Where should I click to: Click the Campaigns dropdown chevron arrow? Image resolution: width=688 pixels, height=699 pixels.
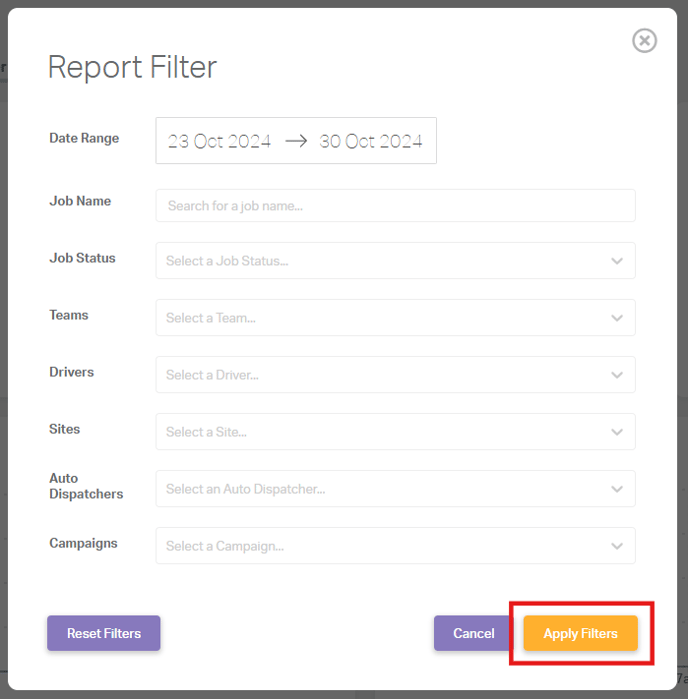point(617,546)
